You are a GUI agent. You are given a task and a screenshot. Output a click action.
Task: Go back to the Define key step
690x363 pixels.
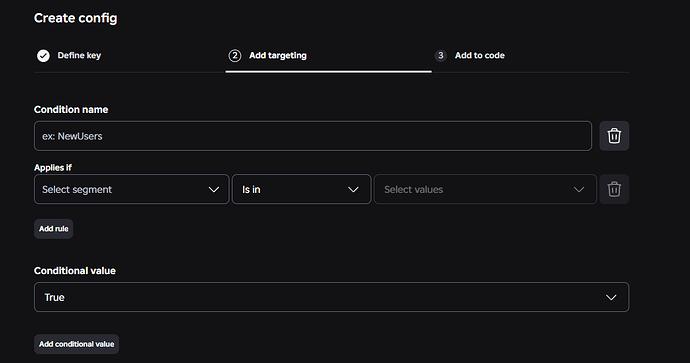pyautogui.click(x=79, y=55)
